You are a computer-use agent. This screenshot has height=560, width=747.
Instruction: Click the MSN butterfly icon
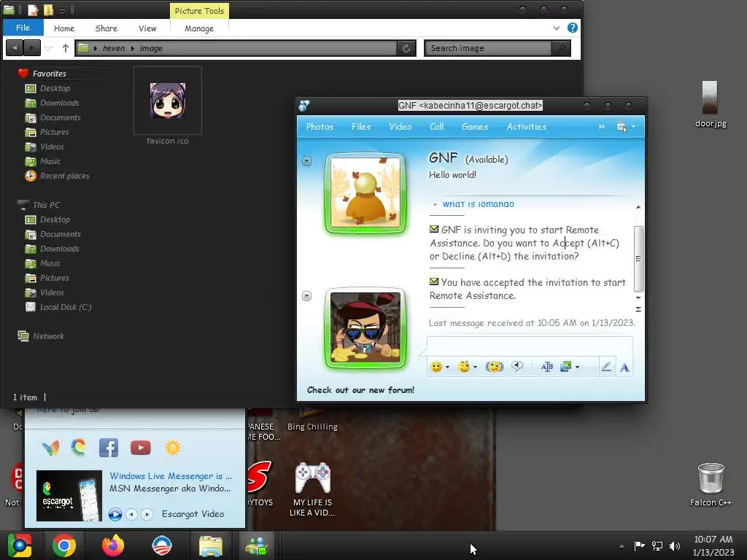click(50, 448)
